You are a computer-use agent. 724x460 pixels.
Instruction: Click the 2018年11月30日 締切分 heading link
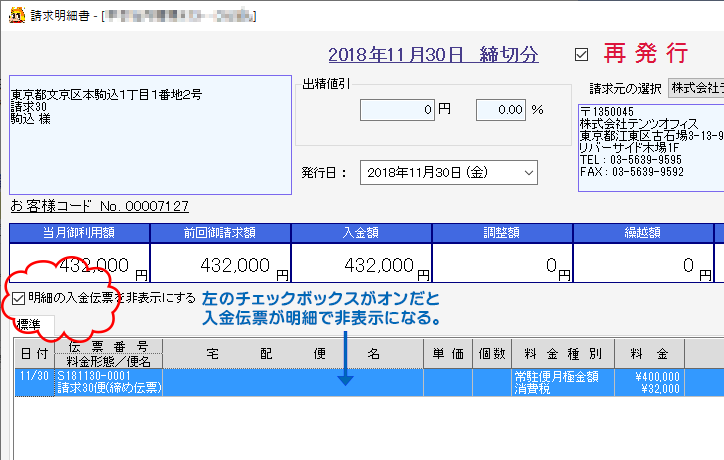point(433,54)
